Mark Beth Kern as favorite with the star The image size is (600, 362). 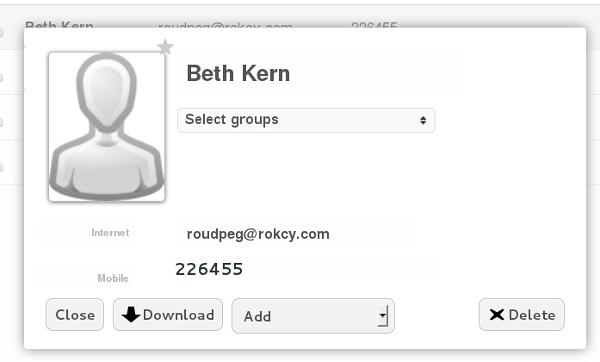(165, 47)
